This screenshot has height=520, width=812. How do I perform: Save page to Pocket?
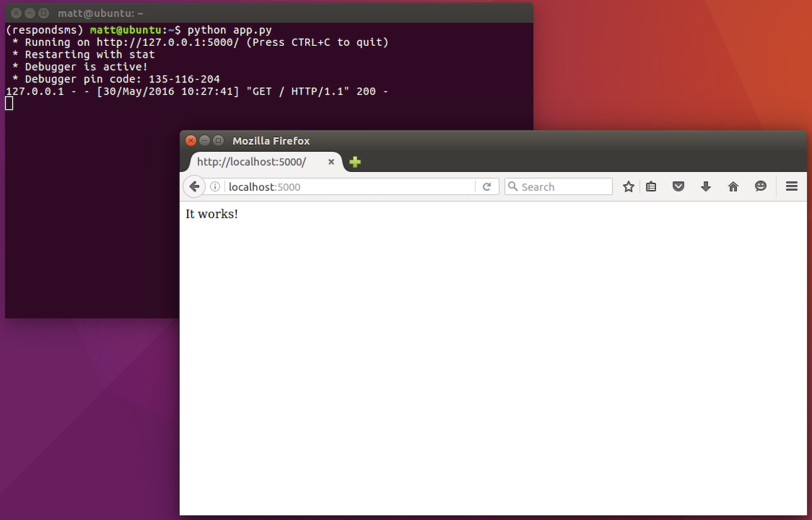[678, 187]
